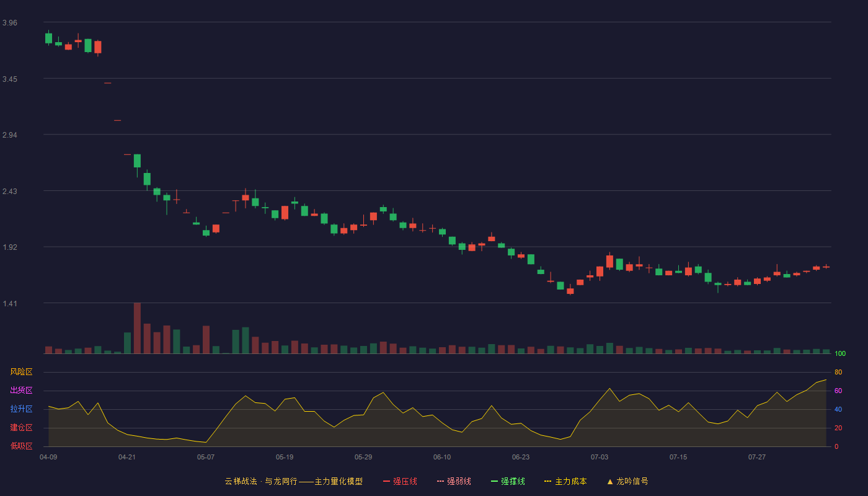Screen dimensions: 868x496
Task: Click the 建仓区 zone label
Action: 22,428
